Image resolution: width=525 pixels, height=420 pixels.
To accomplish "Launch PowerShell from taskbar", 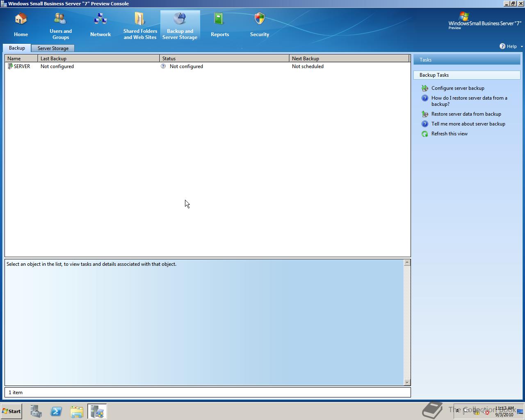I will 56,411.
